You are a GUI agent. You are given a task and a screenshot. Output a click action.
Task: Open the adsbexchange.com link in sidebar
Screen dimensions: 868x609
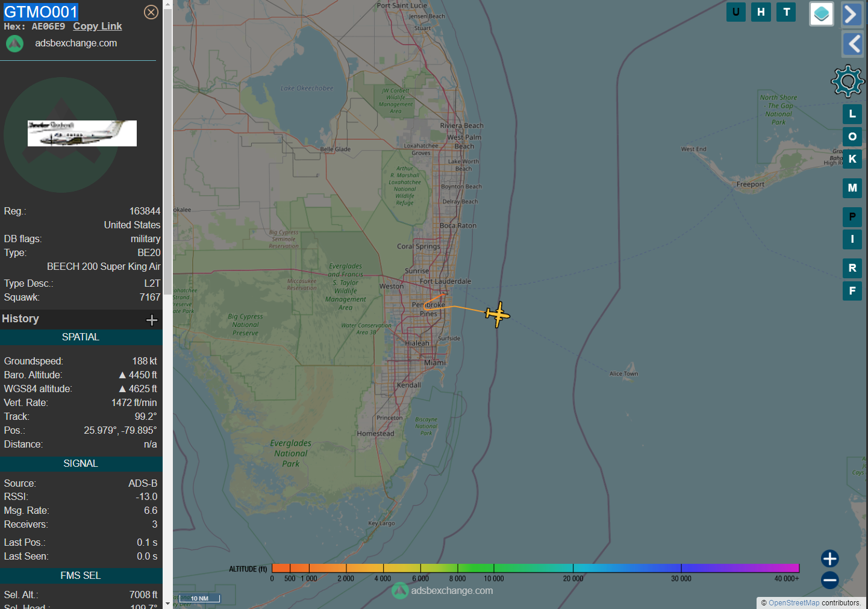[x=76, y=43]
